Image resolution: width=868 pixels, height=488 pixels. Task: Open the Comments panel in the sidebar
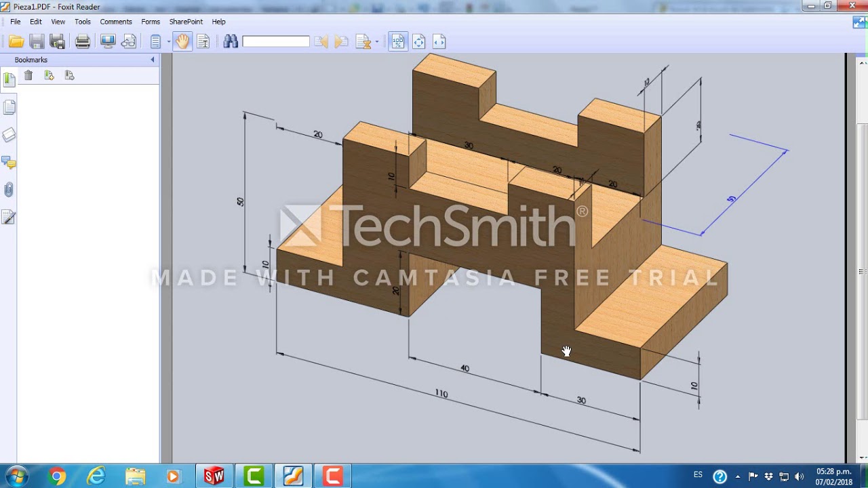pyautogui.click(x=9, y=163)
